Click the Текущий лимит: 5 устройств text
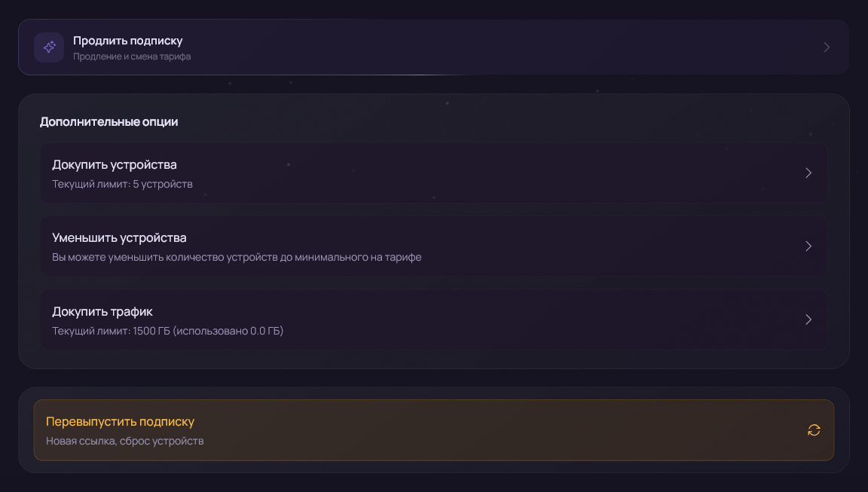This screenshot has height=492, width=868. coord(122,184)
